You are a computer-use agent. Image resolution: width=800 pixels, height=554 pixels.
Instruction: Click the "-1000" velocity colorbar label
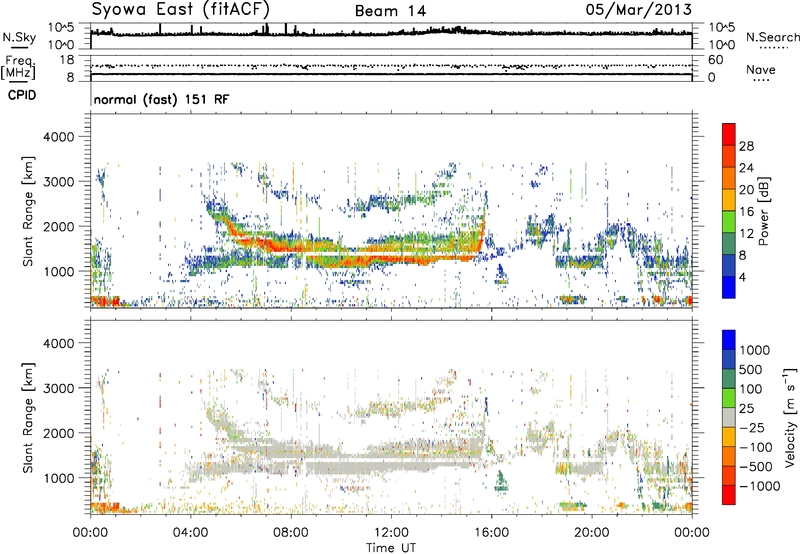[x=760, y=486]
